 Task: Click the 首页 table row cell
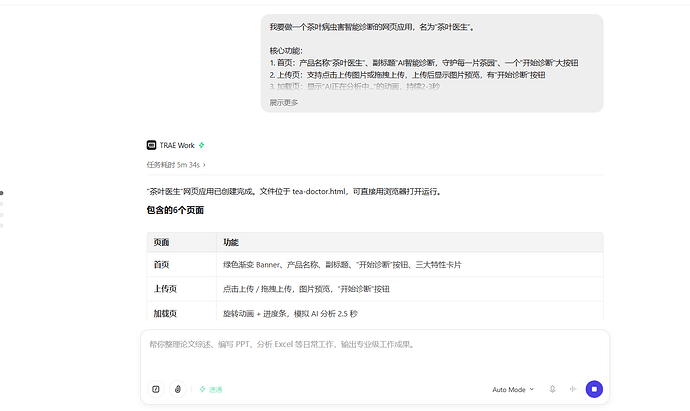pos(181,264)
